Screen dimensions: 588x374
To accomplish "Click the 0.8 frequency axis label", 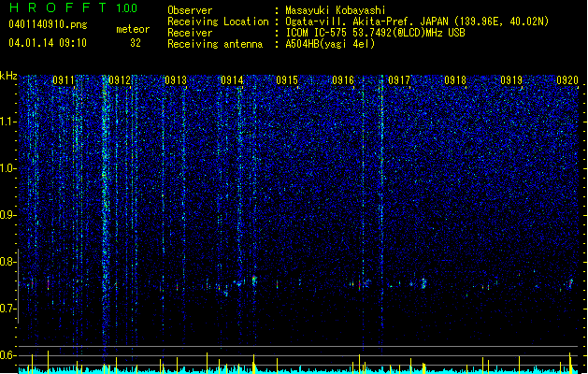I will 8,262.
